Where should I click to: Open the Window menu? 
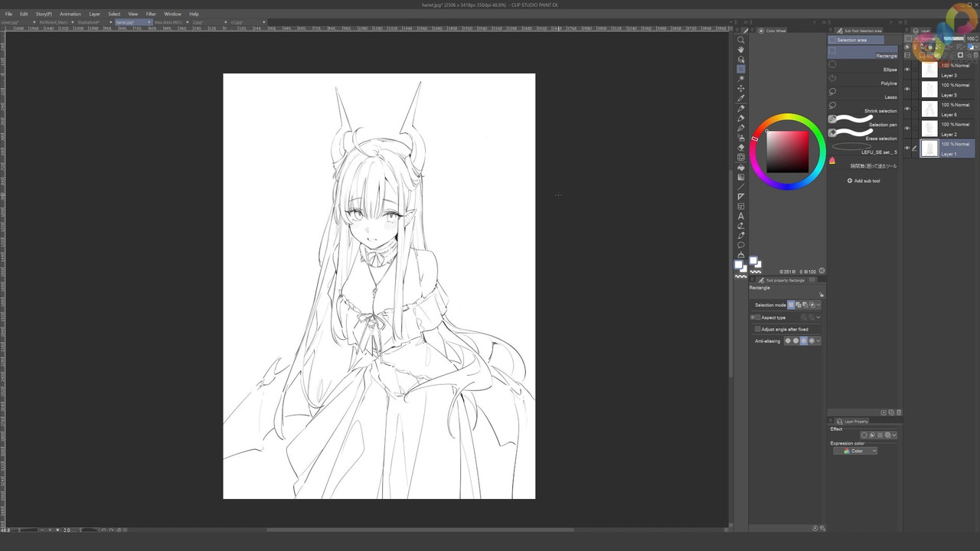point(172,14)
